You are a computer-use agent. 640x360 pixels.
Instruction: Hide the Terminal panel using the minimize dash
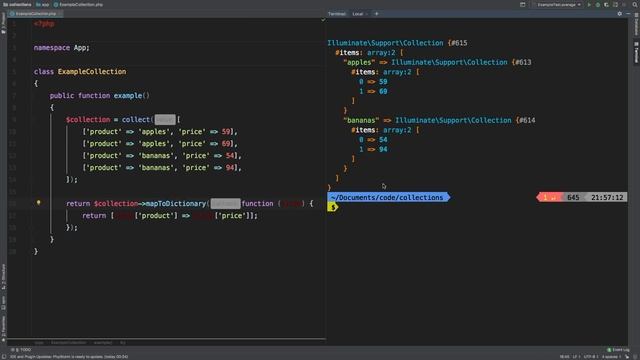tap(628, 13)
